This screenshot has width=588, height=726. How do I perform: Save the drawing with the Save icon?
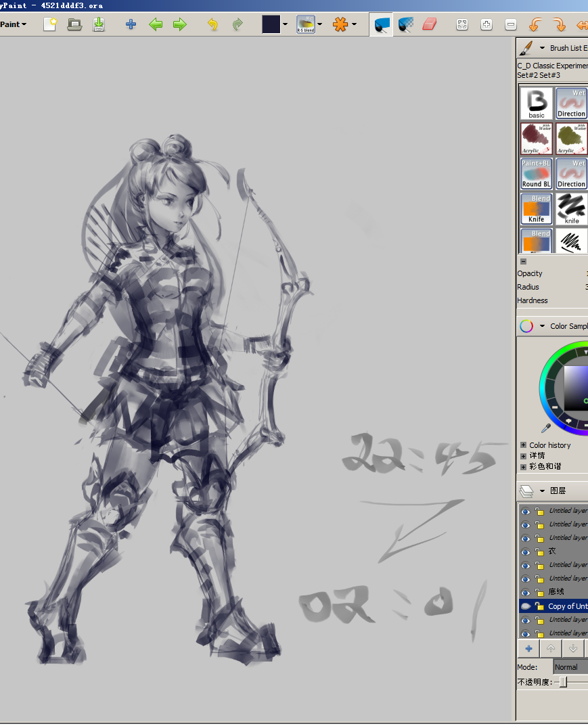click(99, 24)
